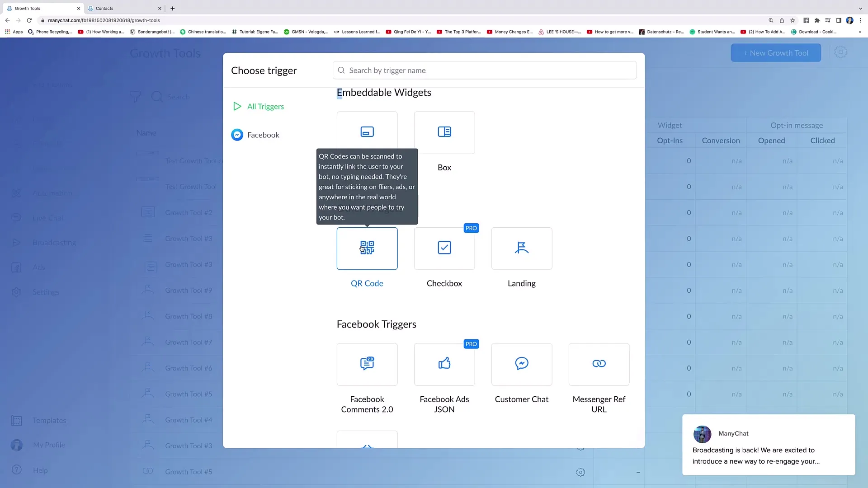This screenshot has width=868, height=488.
Task: Click the settings gear icon bottom right
Action: tap(580, 472)
